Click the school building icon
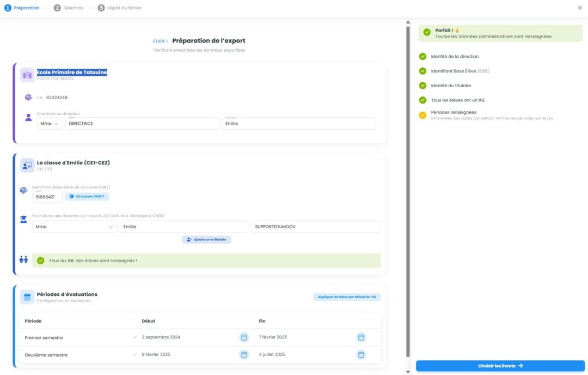This screenshot has height=375, width=588. coord(27,75)
